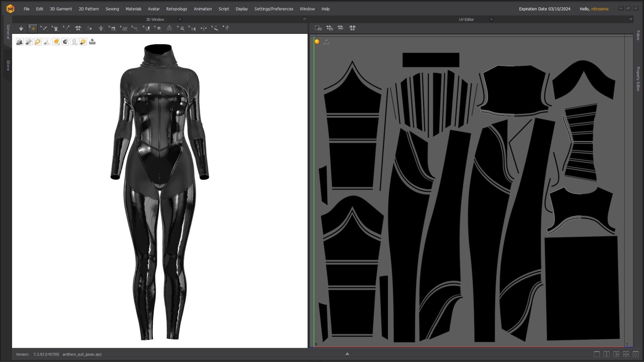Open the Settings/Preferences menu

pos(274,9)
